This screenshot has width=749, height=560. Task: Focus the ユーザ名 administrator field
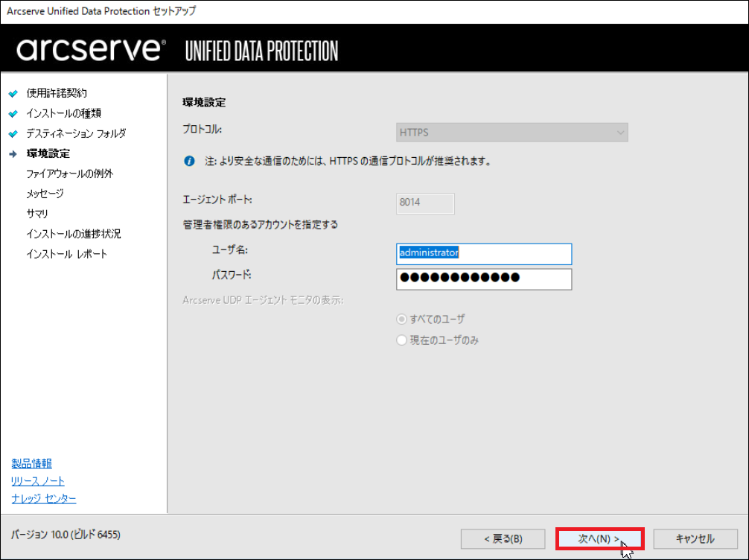pos(484,254)
